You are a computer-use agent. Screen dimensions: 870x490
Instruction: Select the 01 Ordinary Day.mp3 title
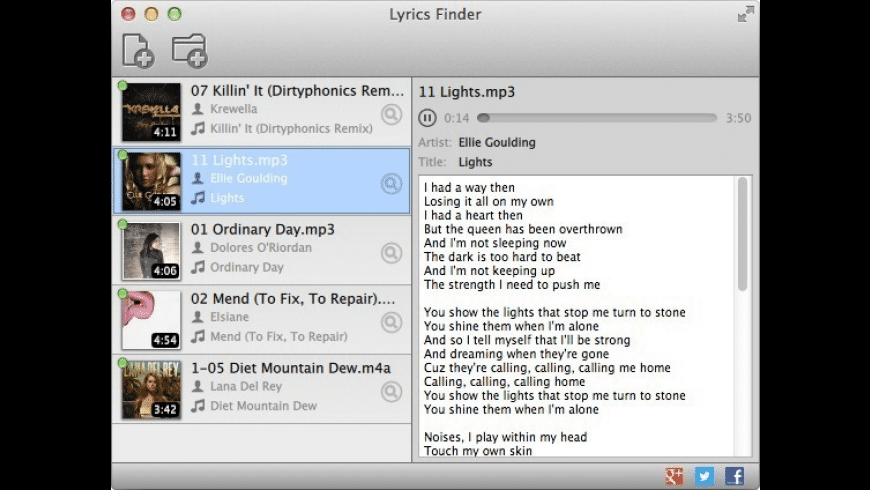pyautogui.click(x=262, y=229)
